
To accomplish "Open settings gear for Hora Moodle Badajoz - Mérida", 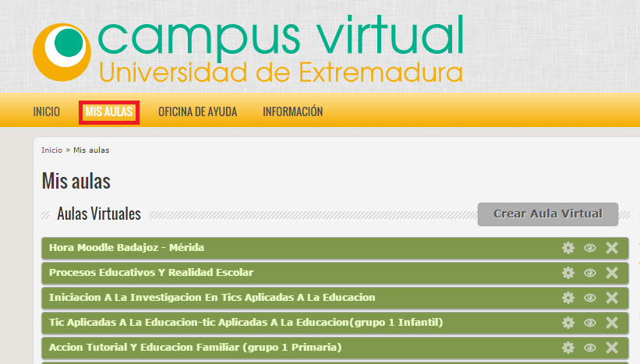I will (568, 248).
